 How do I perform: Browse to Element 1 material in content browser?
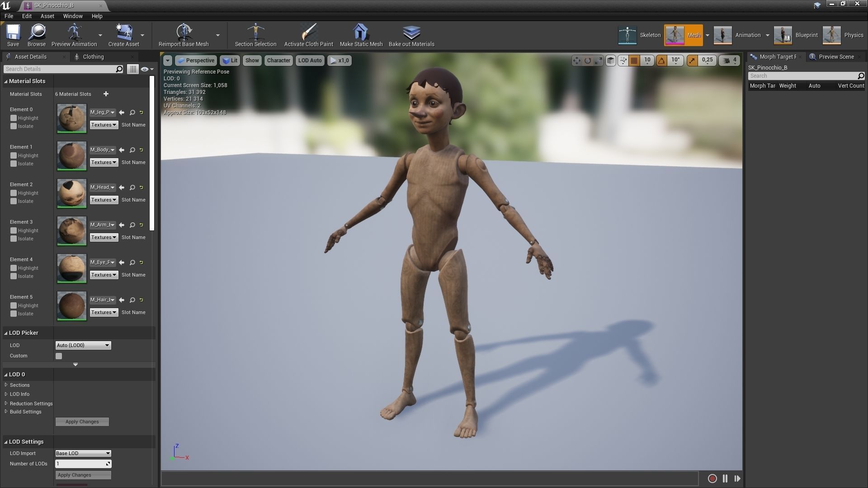click(132, 150)
